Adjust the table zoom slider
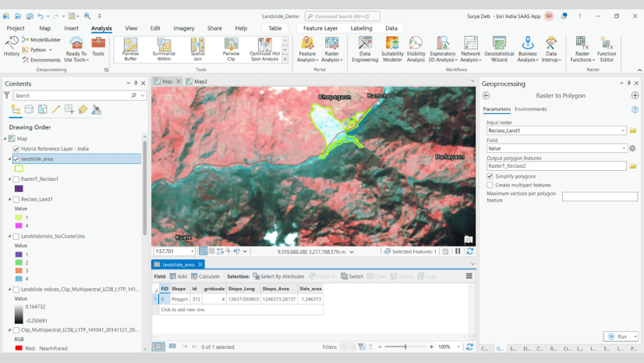Image resolution: width=644 pixels, height=363 pixels. [405, 347]
